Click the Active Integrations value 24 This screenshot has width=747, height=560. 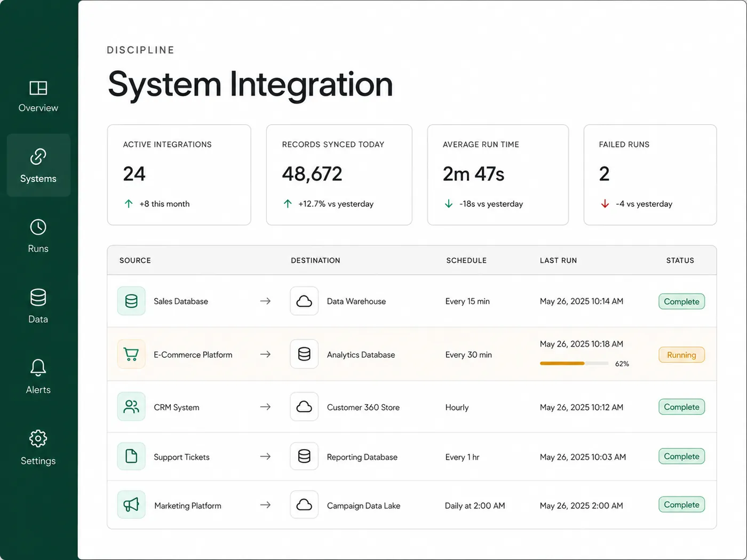[x=134, y=174]
